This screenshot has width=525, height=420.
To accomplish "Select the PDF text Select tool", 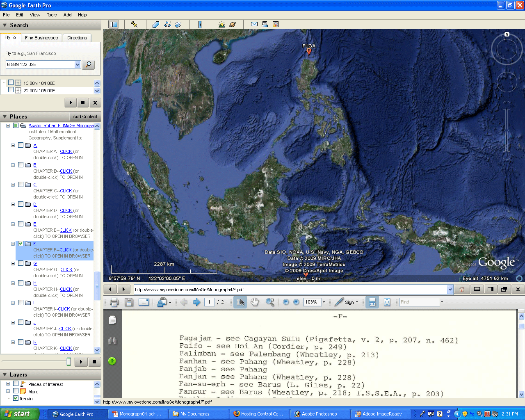I will coord(241,302).
